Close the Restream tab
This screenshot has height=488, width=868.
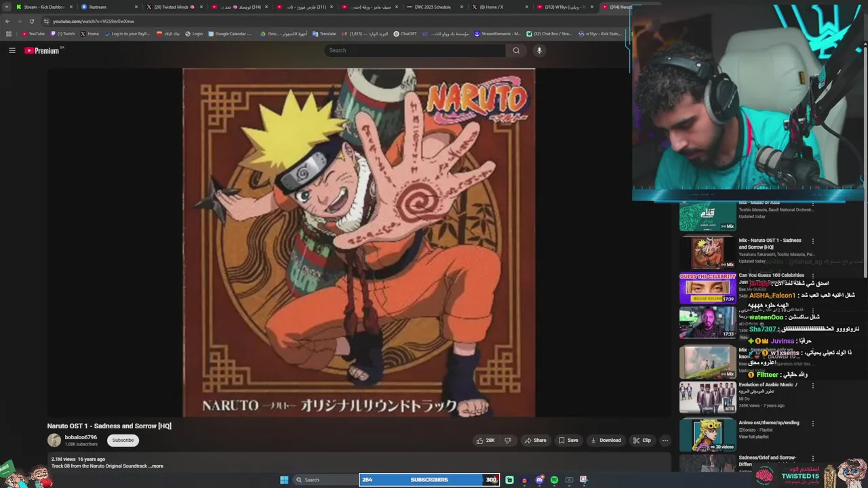pos(136,7)
